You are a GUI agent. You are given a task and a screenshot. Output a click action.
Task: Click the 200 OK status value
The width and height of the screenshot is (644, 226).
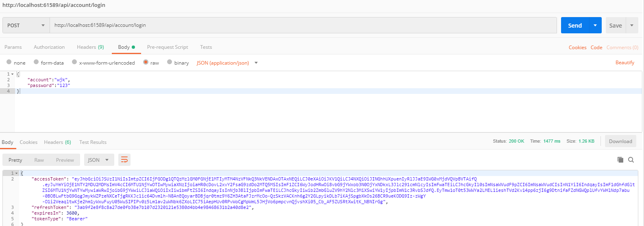(516, 141)
